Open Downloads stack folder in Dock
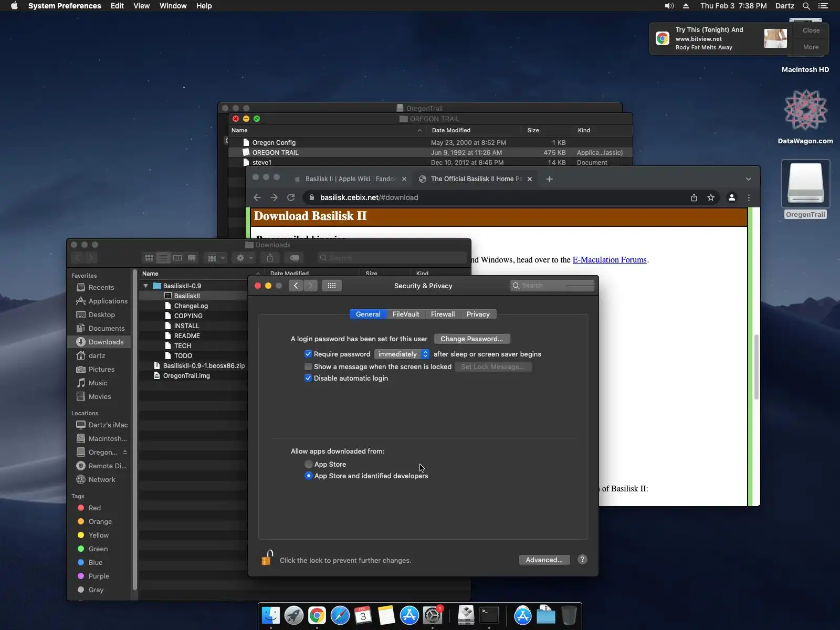The width and height of the screenshot is (840, 630). [x=546, y=615]
